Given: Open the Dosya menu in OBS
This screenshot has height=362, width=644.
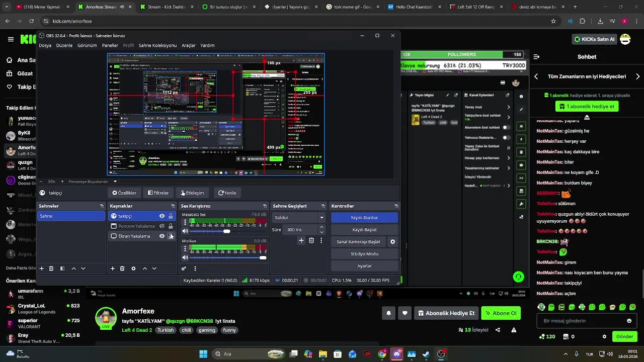Looking at the screenshot, I should [45, 45].
